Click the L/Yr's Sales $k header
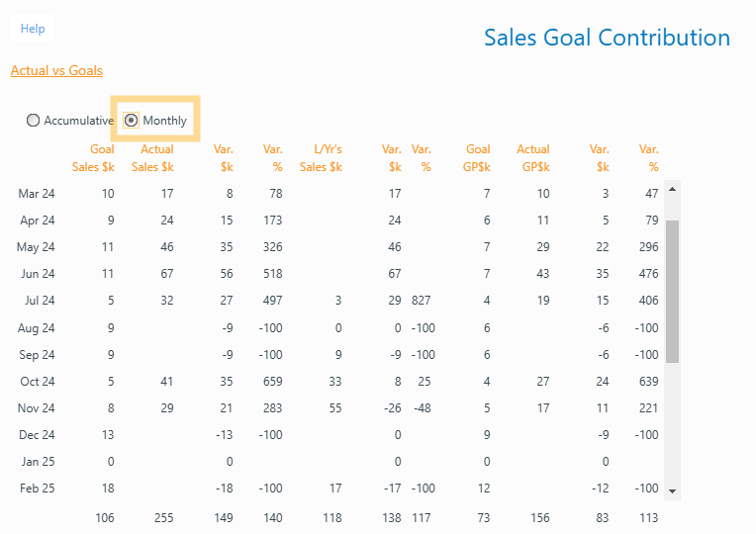Image resolution: width=756 pixels, height=534 pixels. [x=321, y=158]
